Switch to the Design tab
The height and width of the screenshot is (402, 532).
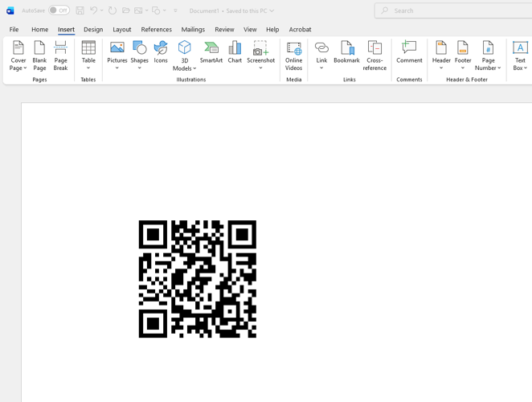pos(93,30)
